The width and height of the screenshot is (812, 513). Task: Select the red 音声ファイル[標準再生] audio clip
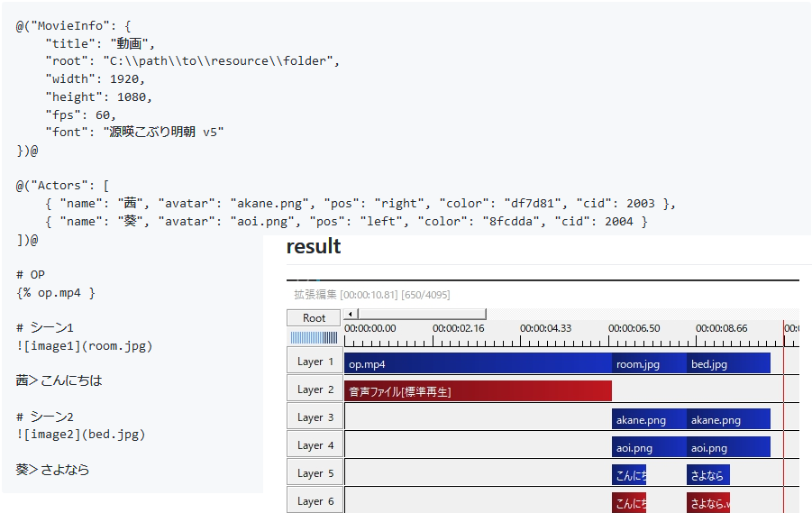point(478,391)
